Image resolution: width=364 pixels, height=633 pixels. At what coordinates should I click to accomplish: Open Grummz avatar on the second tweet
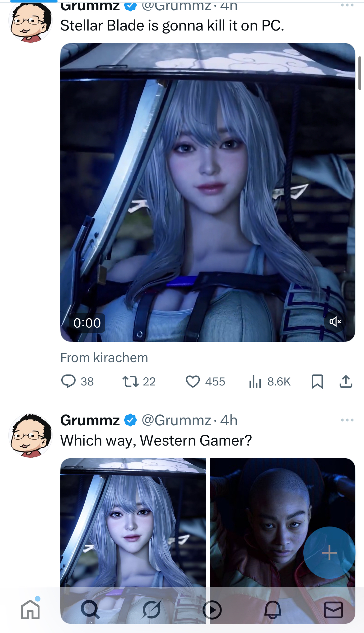click(30, 435)
